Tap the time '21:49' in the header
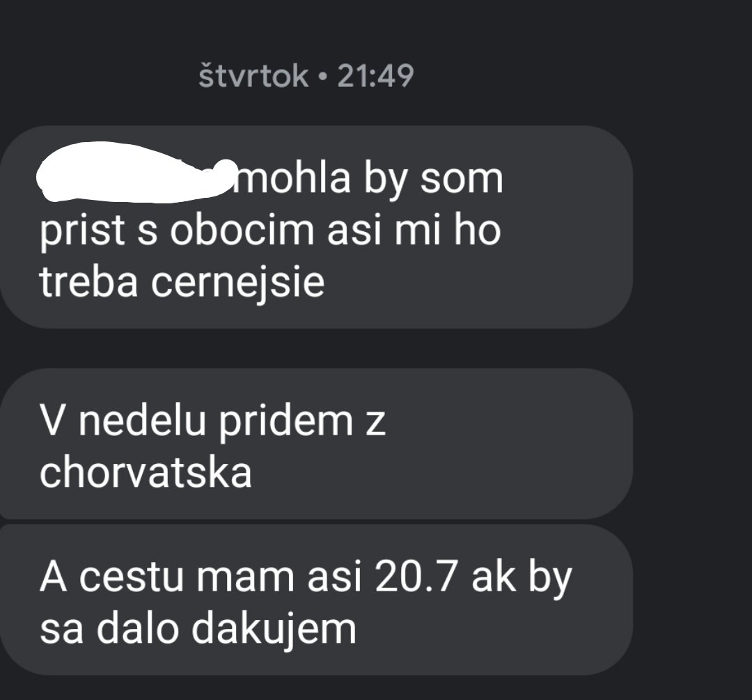Viewport: 752px width, 700px height. point(375,76)
